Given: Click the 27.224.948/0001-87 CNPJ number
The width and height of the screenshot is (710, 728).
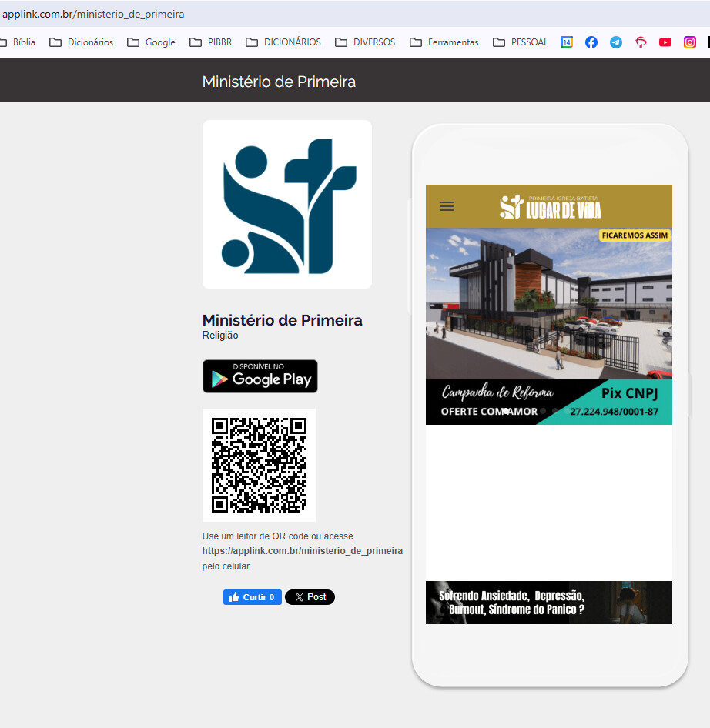Looking at the screenshot, I should 614,412.
